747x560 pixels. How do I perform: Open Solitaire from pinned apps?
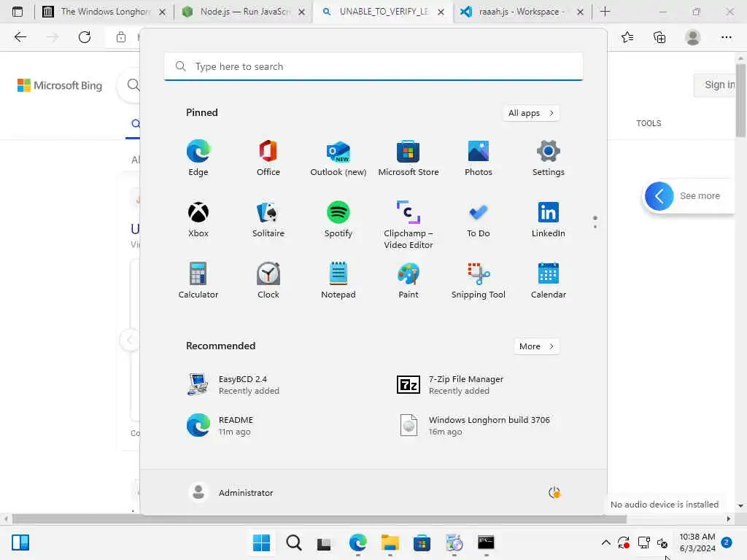click(268, 219)
